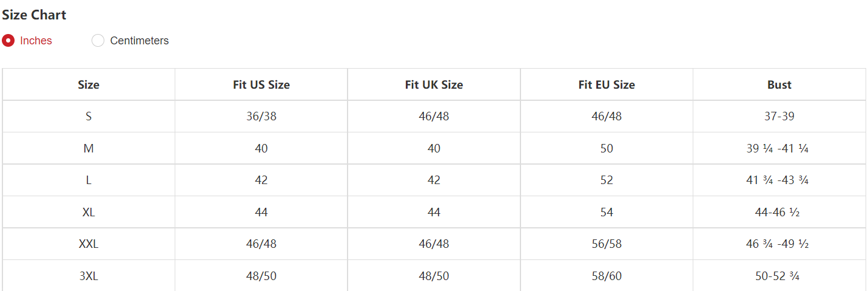Click the Fit US Size column header

261,85
